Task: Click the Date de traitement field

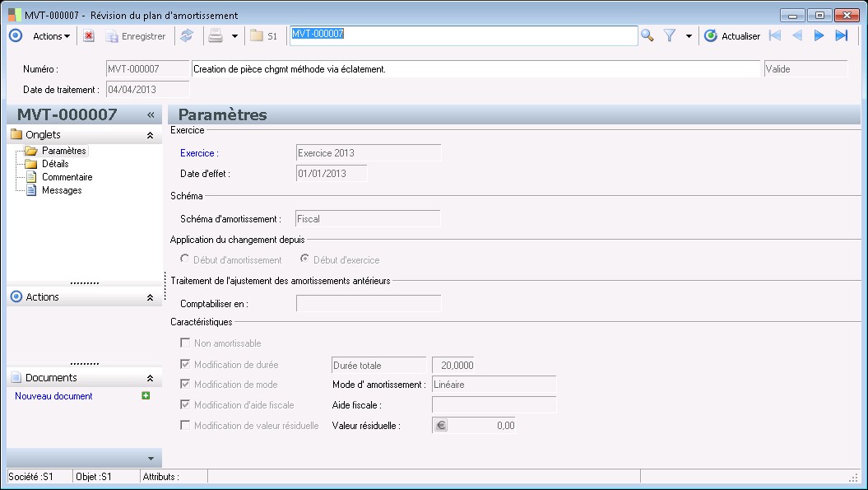Action: (x=147, y=89)
